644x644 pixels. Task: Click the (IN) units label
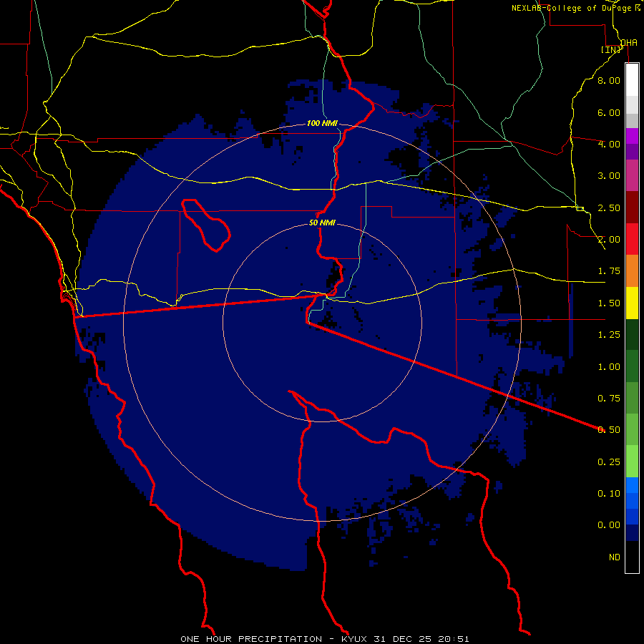tap(611, 49)
